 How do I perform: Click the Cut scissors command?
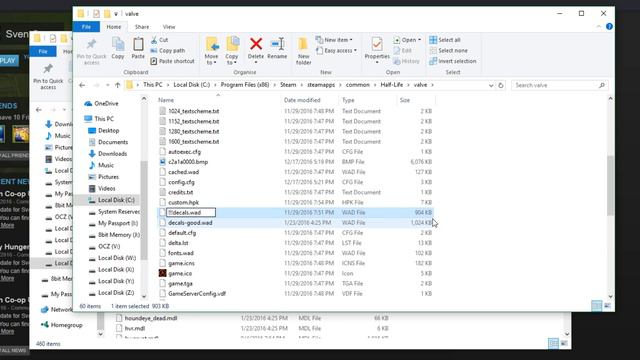tap(160, 40)
